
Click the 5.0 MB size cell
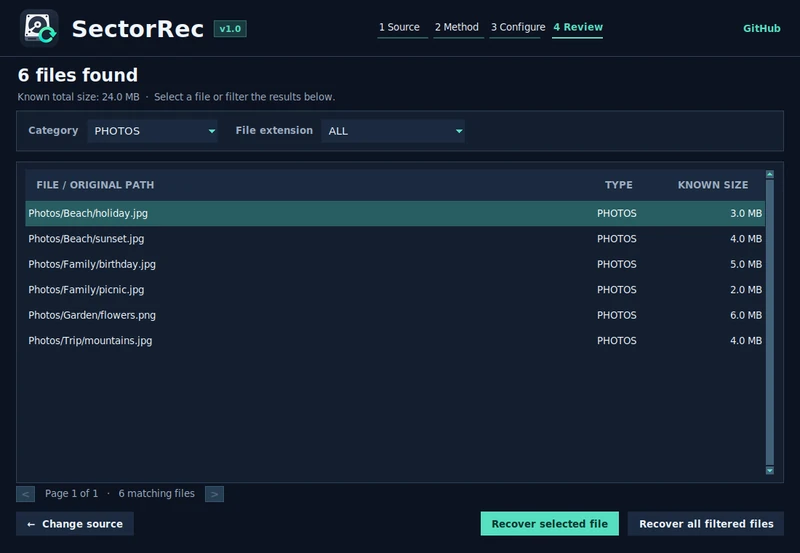coord(745,264)
